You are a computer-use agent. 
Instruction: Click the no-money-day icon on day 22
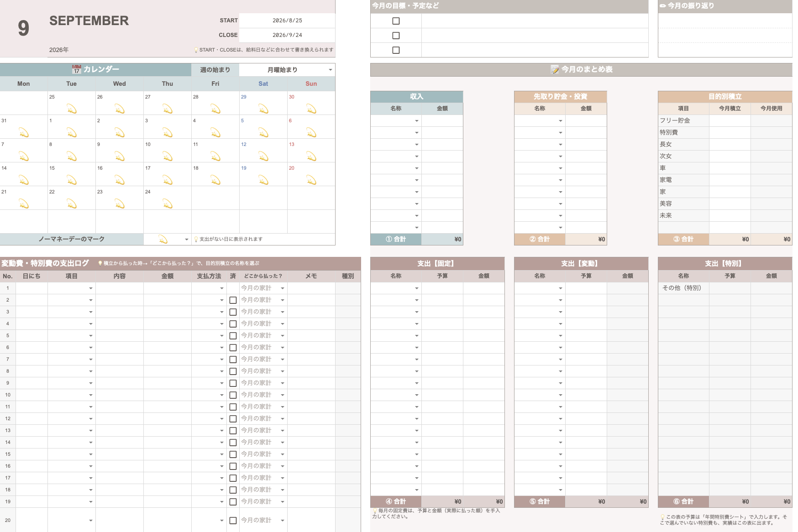pyautogui.click(x=72, y=204)
